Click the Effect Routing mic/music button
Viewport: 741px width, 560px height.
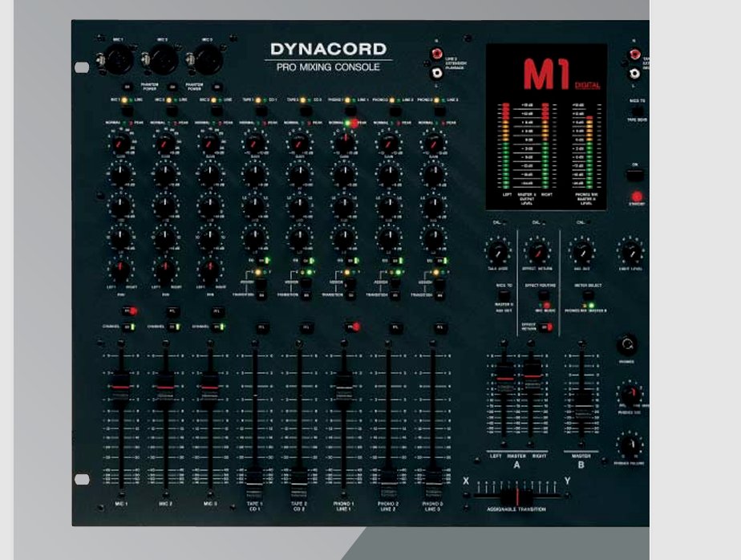click(x=542, y=295)
